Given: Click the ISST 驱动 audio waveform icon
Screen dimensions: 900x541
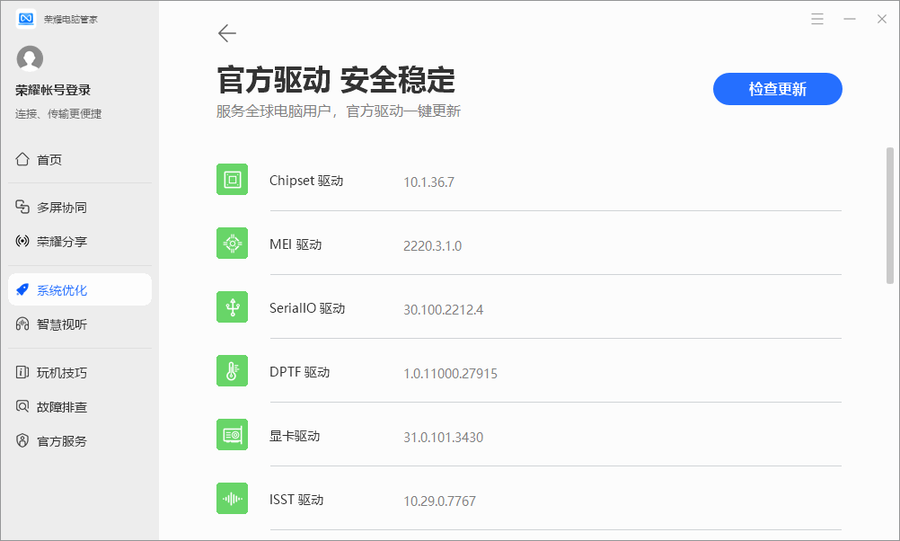Looking at the screenshot, I should click(232, 498).
